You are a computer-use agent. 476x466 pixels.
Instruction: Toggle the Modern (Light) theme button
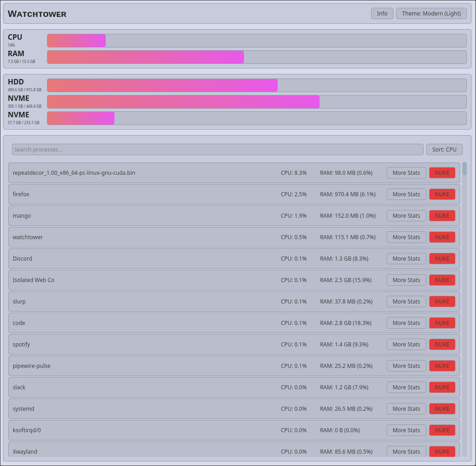pyautogui.click(x=431, y=14)
